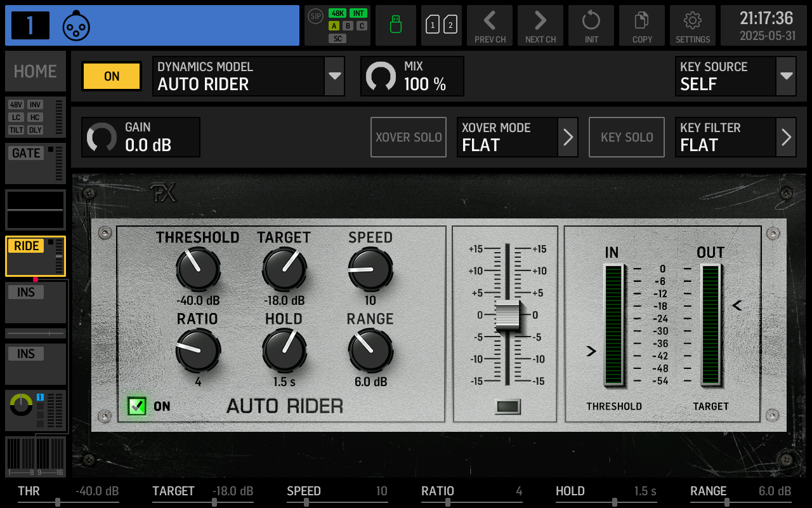Click the Auto Rider gain fader handle
Image resolution: width=812 pixels, height=508 pixels.
click(507, 316)
